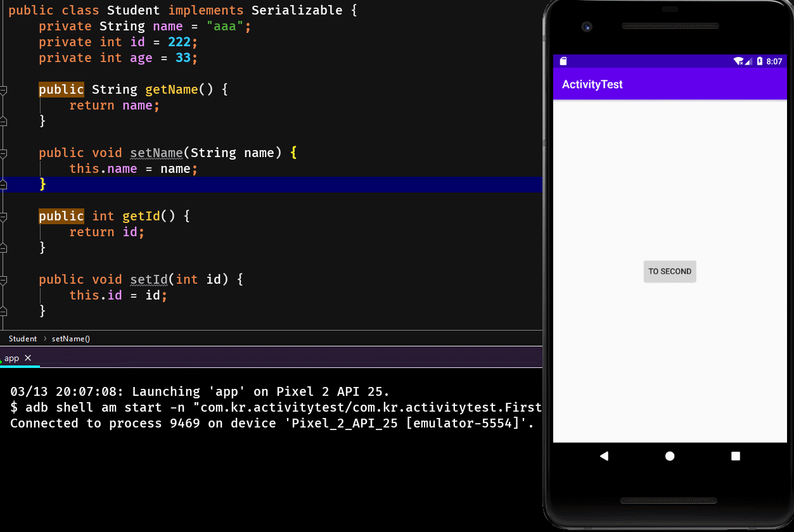Click the 33 age value
The width and height of the screenshot is (794, 532).
[183, 58]
